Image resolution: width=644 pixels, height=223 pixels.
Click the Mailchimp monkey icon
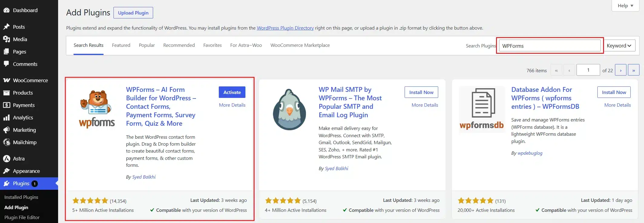(x=6, y=142)
